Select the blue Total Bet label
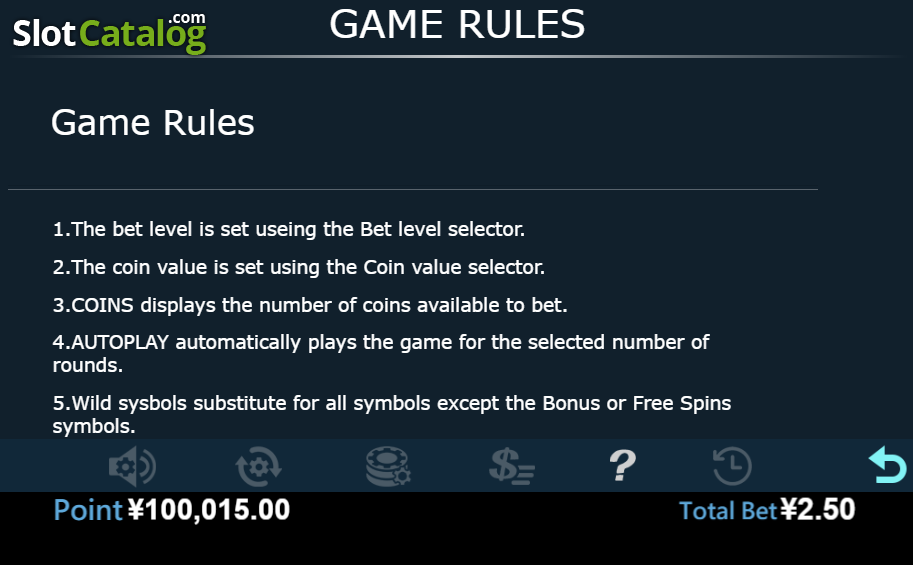This screenshot has height=565, width=913. coord(728,511)
